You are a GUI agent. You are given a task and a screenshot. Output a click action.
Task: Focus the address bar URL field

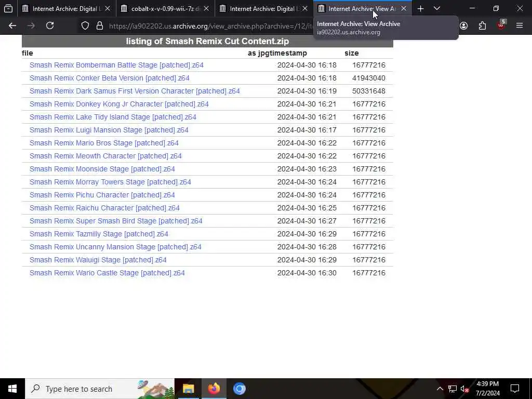(210, 26)
